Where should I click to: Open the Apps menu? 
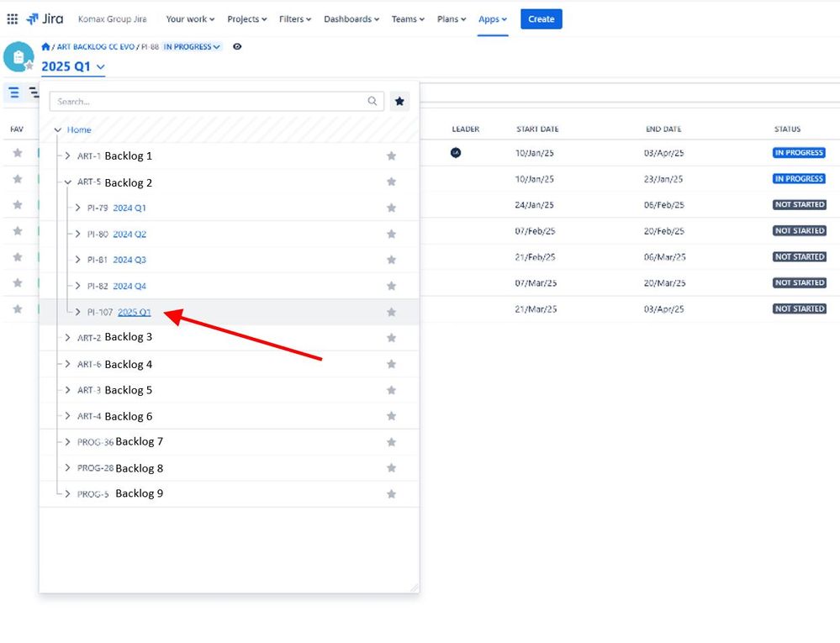[493, 19]
